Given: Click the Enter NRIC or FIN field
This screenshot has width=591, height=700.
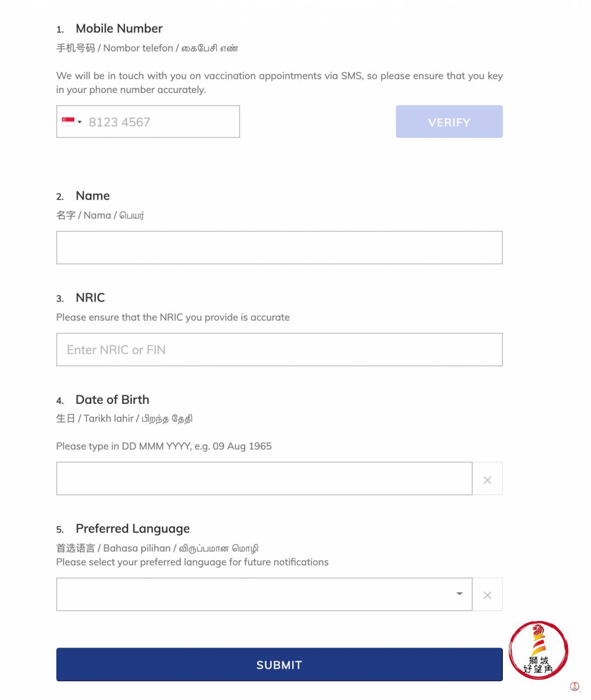Looking at the screenshot, I should click(x=279, y=350).
